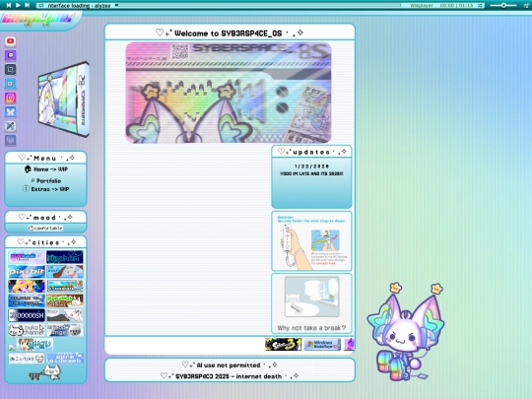Open Home -> WIP menu link
532x399 pixels.
point(47,169)
